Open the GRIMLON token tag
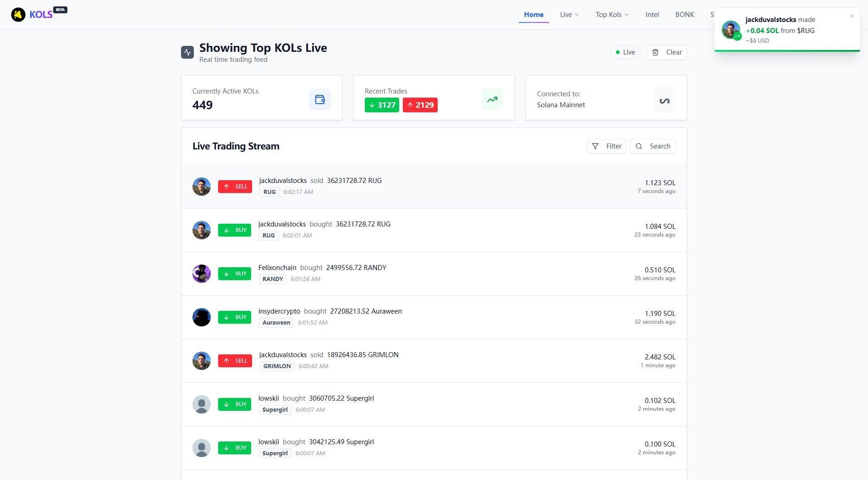868x480 pixels. pos(277,366)
